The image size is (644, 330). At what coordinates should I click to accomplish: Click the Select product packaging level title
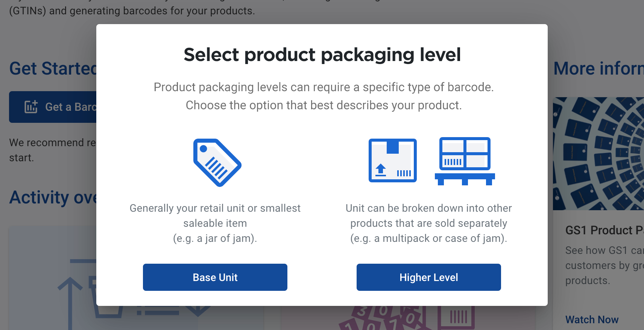(322, 55)
